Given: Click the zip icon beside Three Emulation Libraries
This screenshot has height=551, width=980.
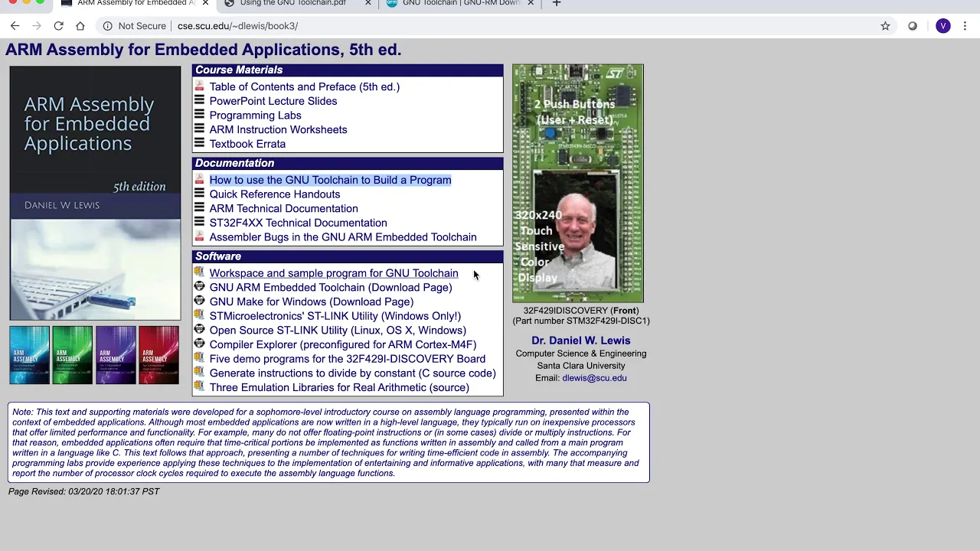Looking at the screenshot, I should (x=199, y=386).
